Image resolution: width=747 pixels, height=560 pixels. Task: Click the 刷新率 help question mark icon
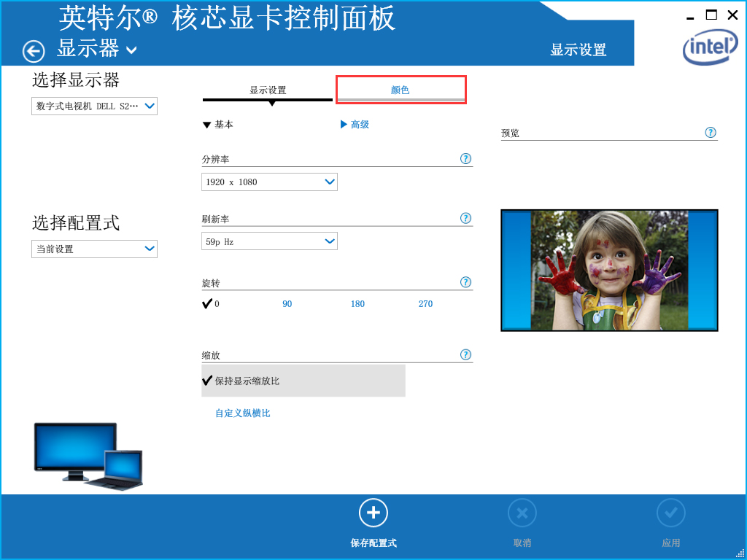(465, 217)
